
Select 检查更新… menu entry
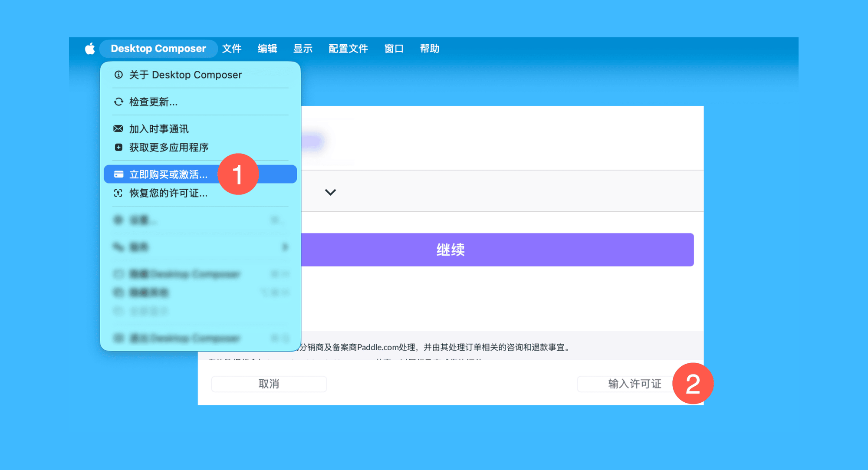[x=201, y=102]
